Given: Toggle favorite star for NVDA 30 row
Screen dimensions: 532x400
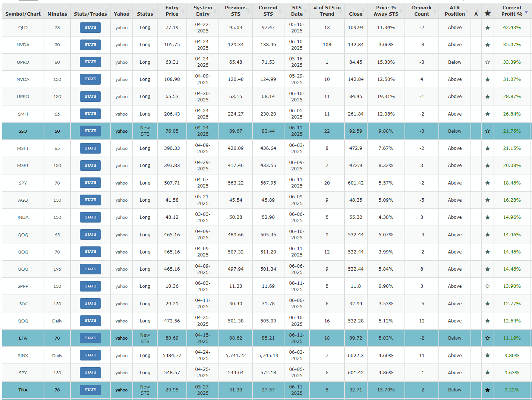Looking at the screenshot, I should point(488,45).
